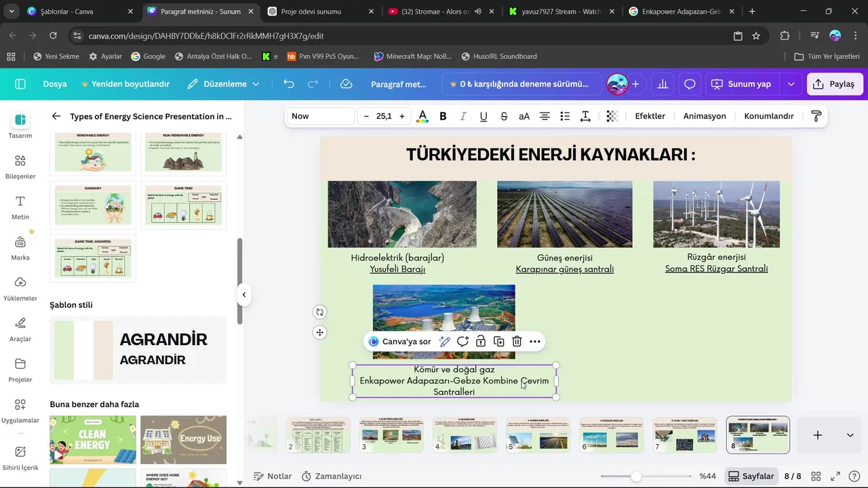This screenshot has width=868, height=488.
Task: Expand the Düzenleme mode dropdown
Action: (223, 84)
